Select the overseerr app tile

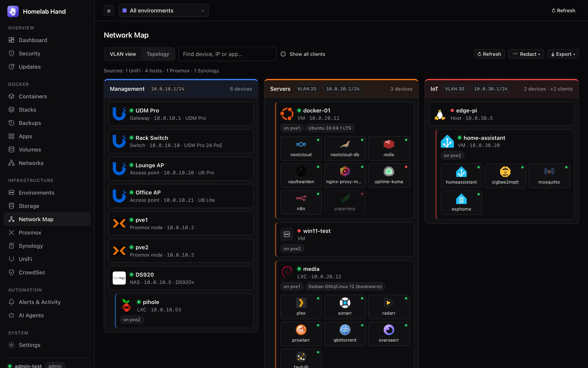(x=389, y=334)
